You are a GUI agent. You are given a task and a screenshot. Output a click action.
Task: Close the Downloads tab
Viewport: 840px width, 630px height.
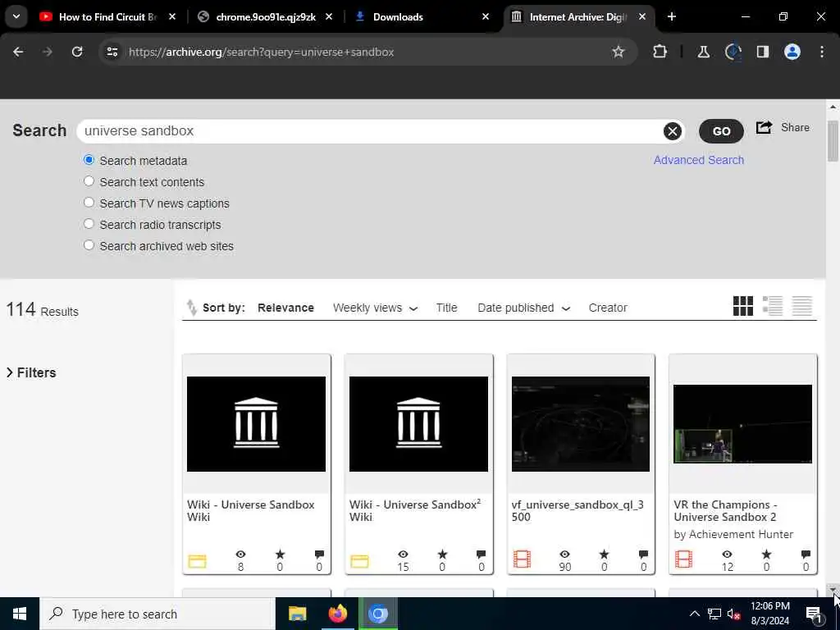[x=486, y=17]
